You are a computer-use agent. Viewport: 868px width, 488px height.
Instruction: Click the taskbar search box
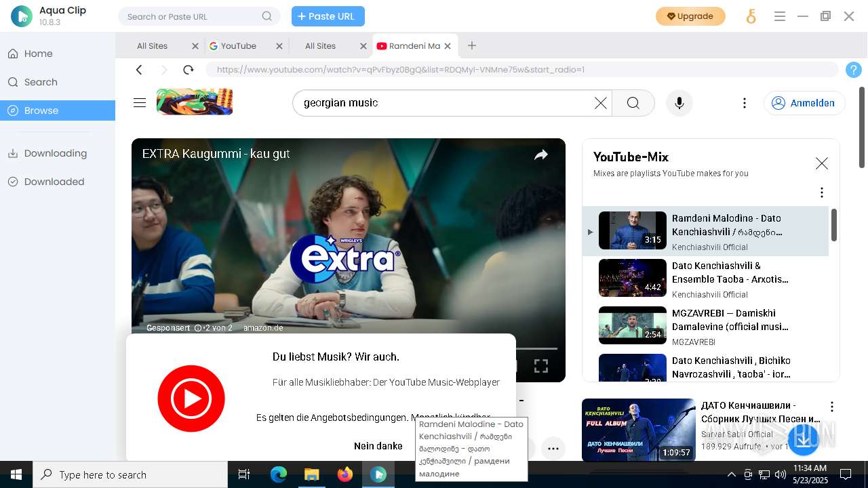tap(130, 474)
